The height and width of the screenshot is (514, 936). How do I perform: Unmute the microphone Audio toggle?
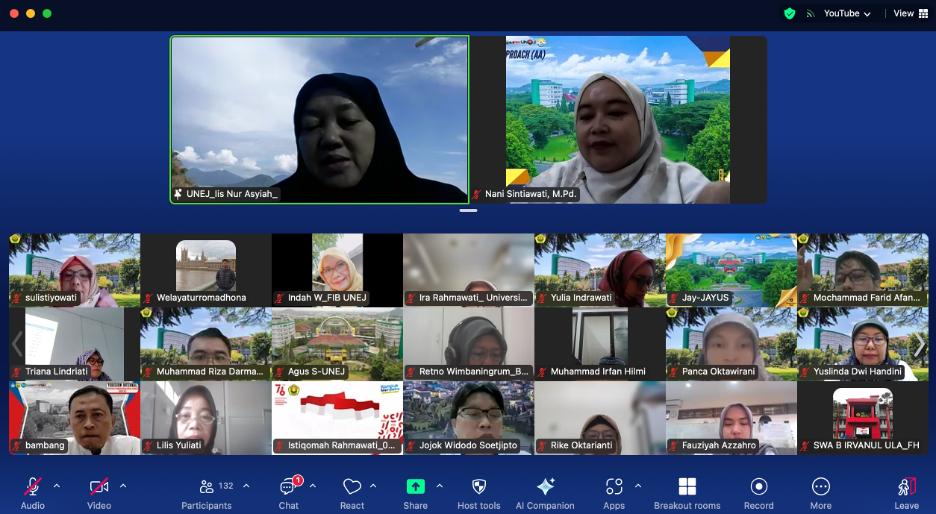[33, 487]
